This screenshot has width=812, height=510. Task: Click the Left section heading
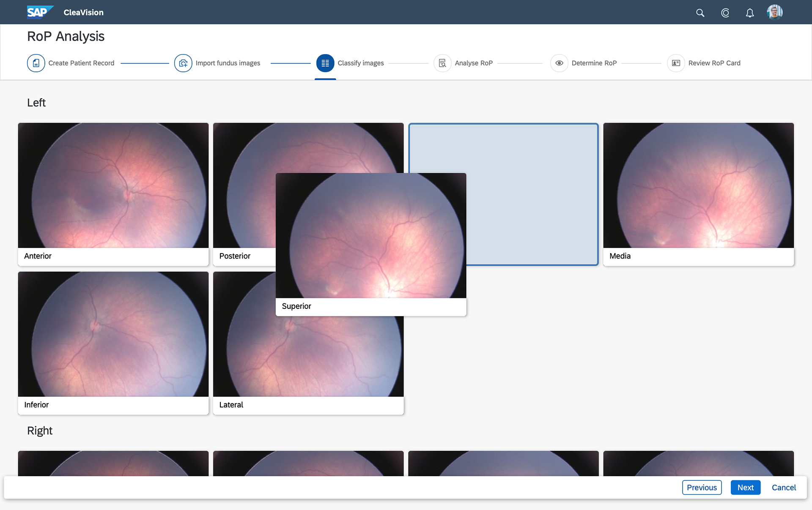[36, 103]
